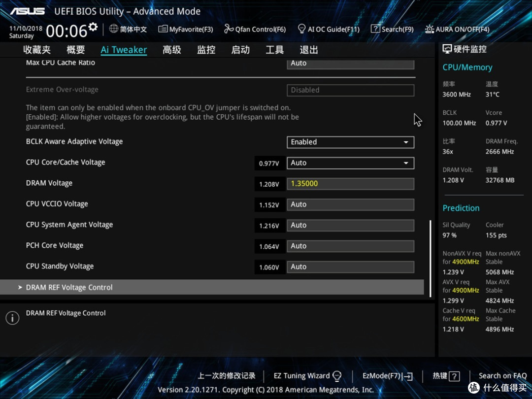The height and width of the screenshot is (399, 532).
Task: Click the info icon in help area
Action: (x=12, y=318)
